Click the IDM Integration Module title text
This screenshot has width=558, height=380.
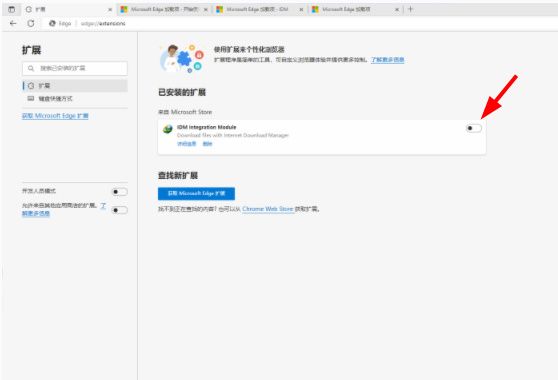(206, 127)
